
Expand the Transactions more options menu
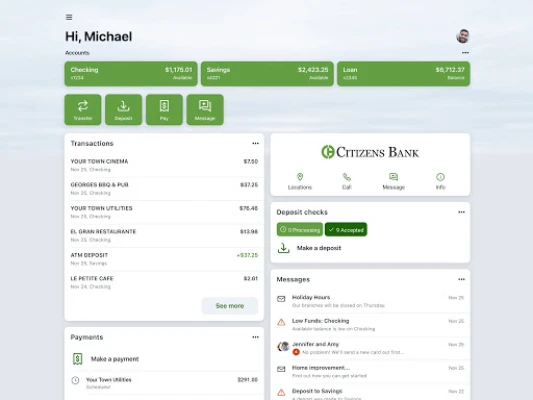pyautogui.click(x=255, y=143)
